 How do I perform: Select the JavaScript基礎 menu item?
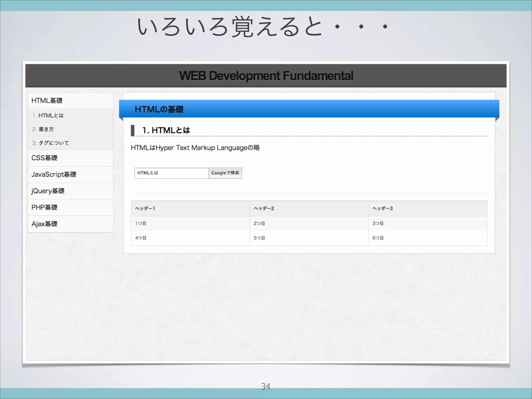[54, 174]
